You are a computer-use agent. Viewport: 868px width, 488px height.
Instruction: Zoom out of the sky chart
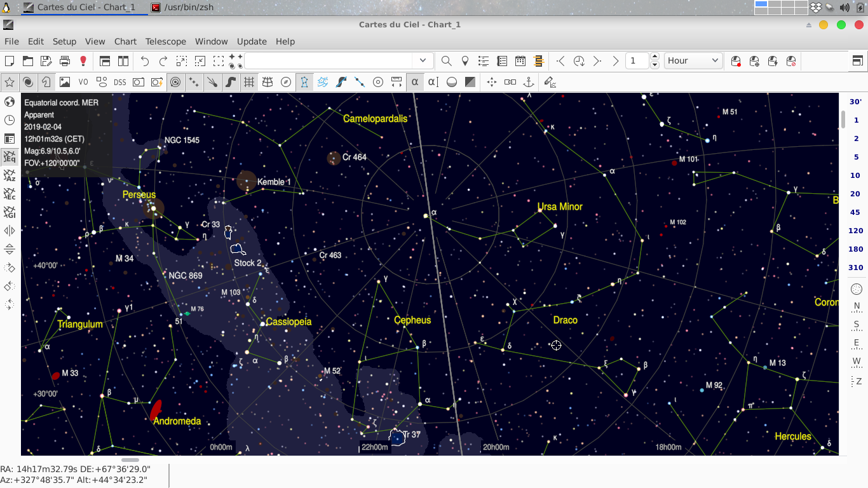(200, 61)
